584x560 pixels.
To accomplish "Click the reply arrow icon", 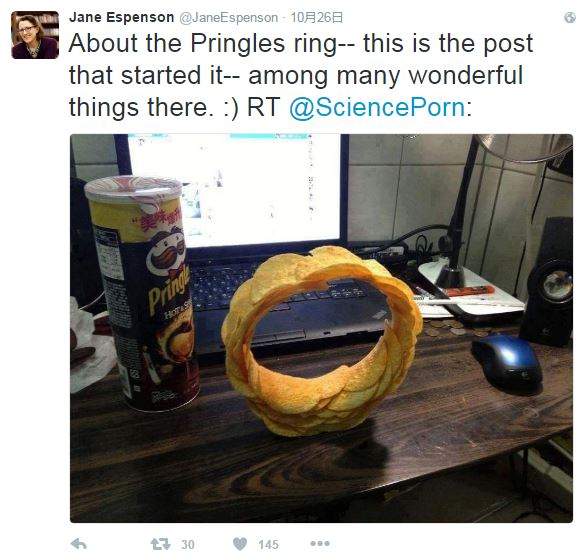I will (x=79, y=544).
